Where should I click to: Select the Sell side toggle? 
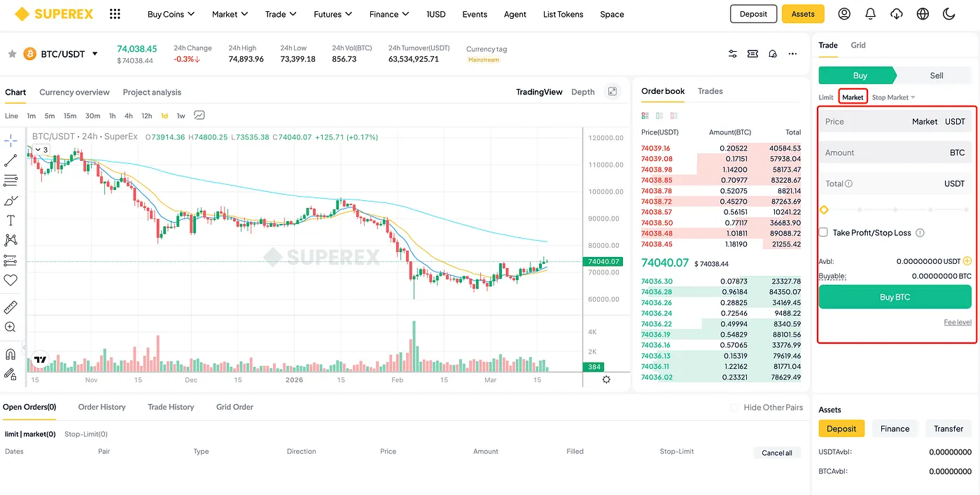[935, 76]
